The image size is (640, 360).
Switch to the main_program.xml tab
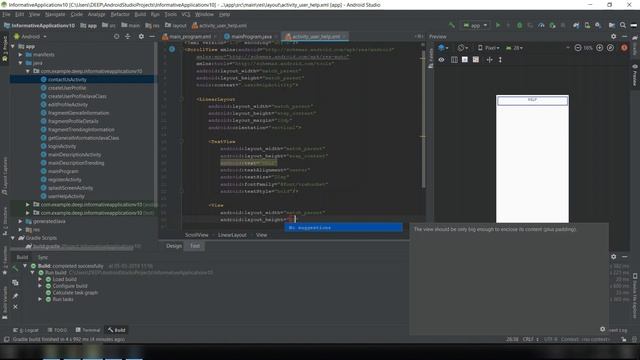190,36
